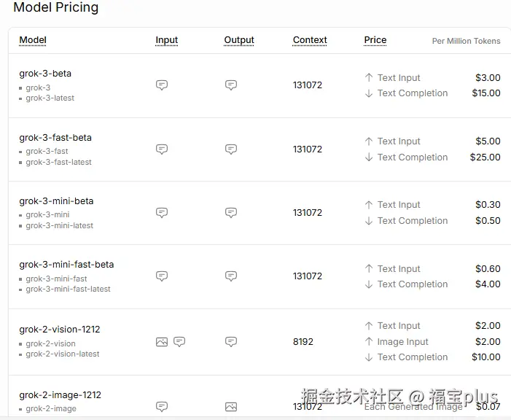Click grok-3-beta text input icon
The width and height of the screenshot is (511, 420).
162,85
